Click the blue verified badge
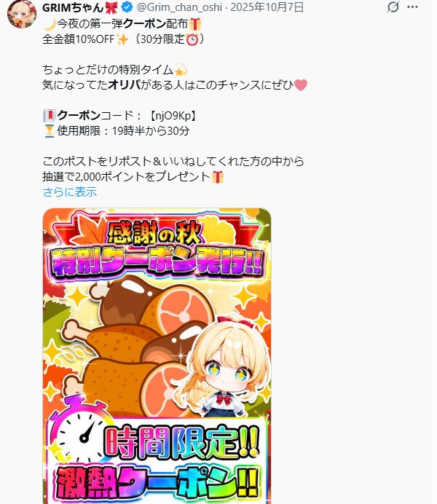437x504 pixels. point(127,7)
